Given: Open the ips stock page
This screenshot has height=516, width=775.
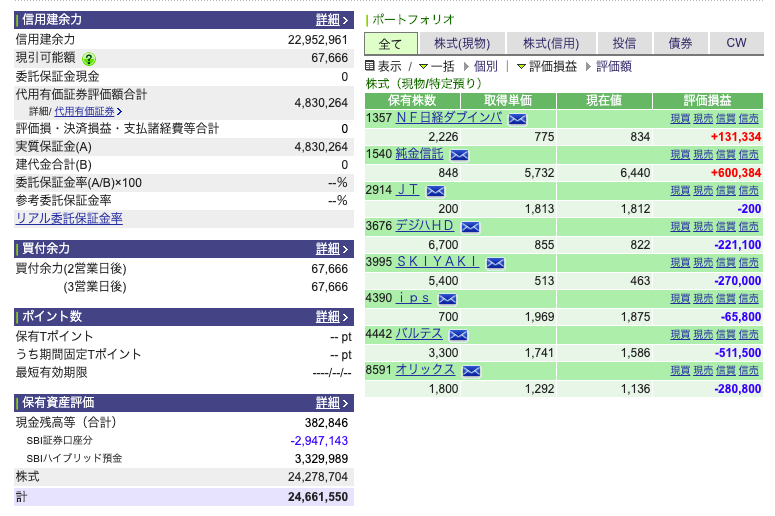Looking at the screenshot, I should pyautogui.click(x=413, y=298).
